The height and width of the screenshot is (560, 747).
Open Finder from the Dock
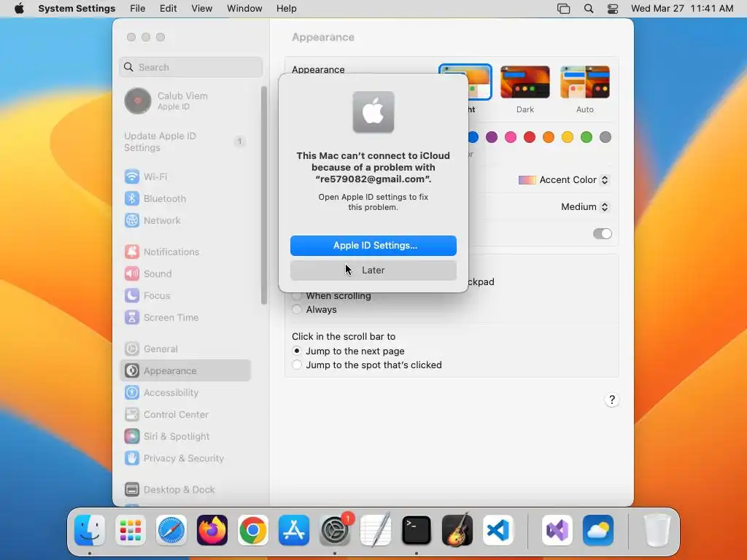tap(90, 530)
